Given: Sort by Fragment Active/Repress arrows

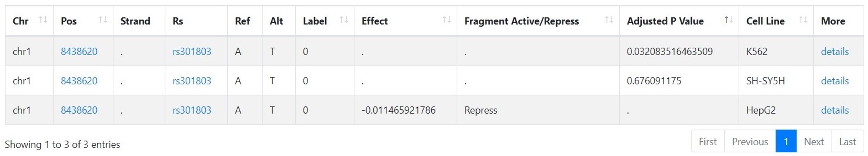Looking at the screenshot, I should pyautogui.click(x=609, y=20).
